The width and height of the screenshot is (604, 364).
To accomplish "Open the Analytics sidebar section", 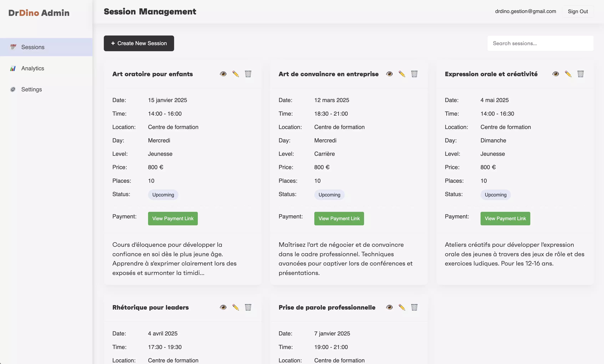I will click(33, 68).
